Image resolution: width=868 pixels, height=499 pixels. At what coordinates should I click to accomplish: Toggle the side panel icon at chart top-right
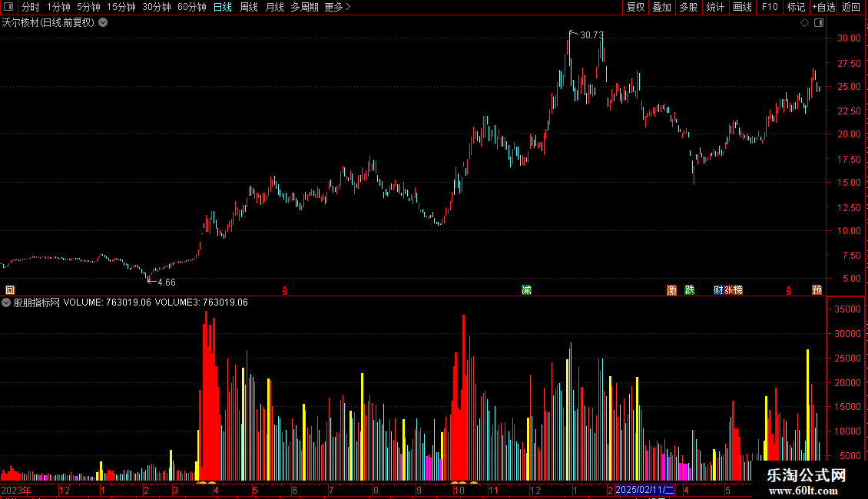click(x=819, y=23)
